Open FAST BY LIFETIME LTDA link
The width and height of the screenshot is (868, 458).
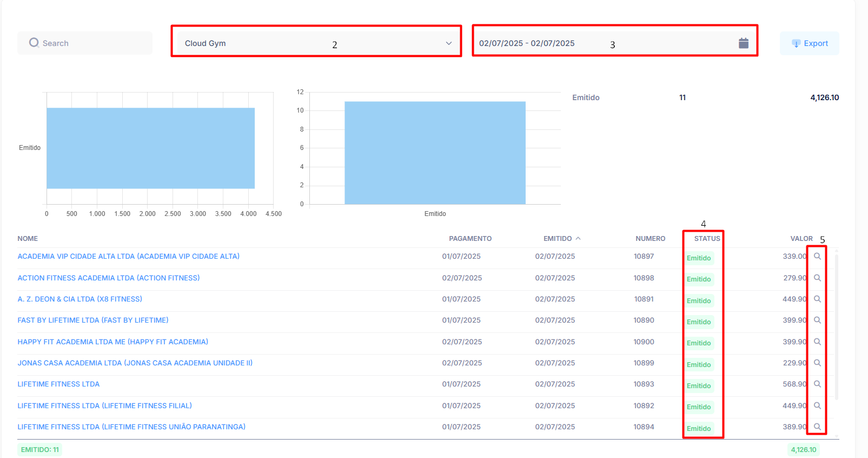[93, 320]
